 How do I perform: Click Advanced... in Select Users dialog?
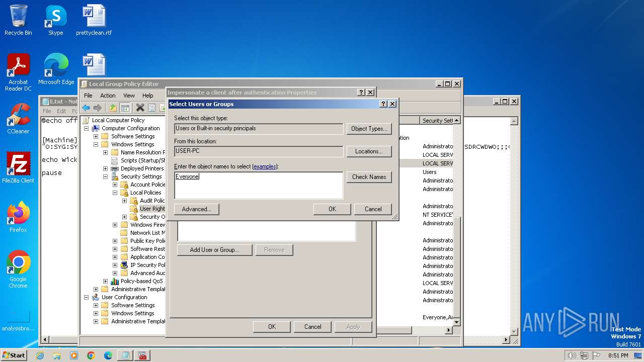tap(196, 209)
